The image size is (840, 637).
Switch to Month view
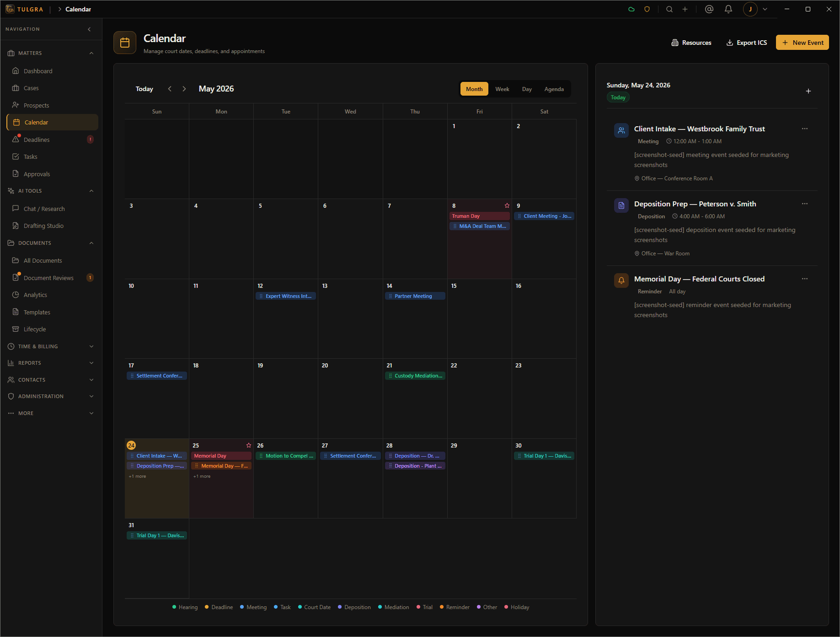(x=474, y=89)
